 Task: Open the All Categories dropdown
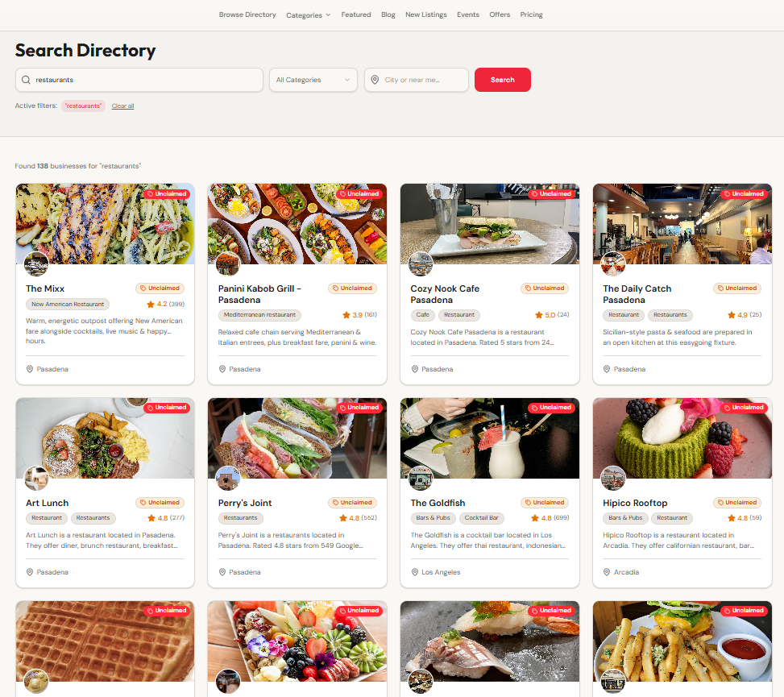pos(313,80)
